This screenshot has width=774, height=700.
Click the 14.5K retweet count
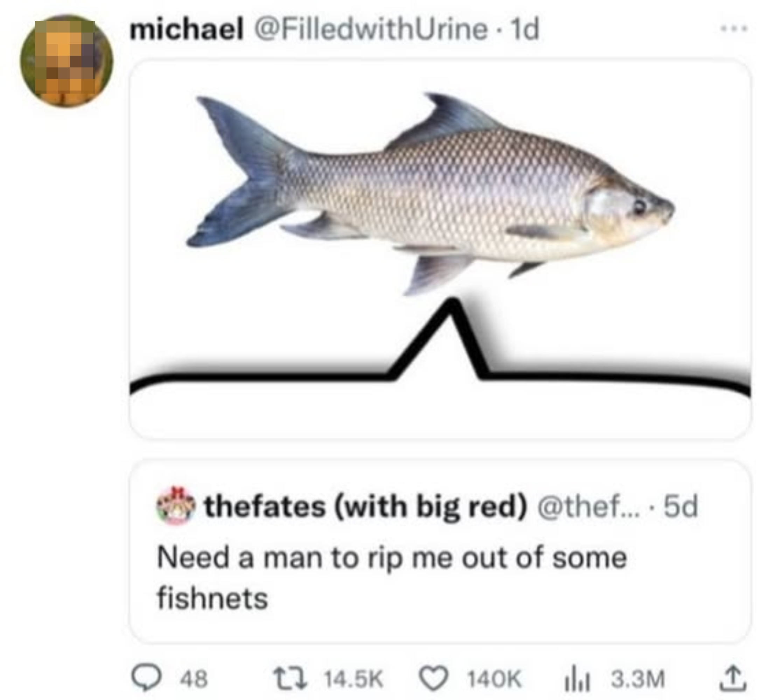354,679
